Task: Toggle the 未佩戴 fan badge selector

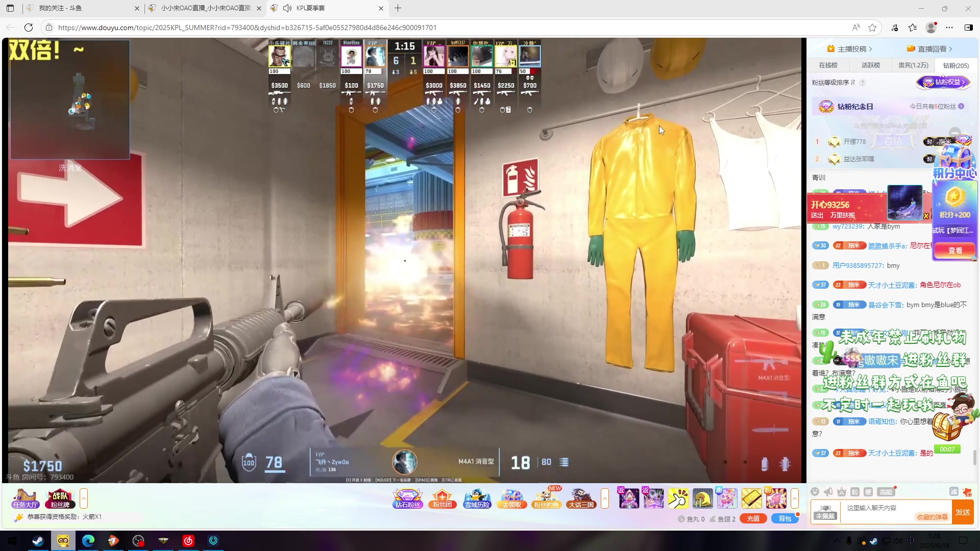Action: click(x=825, y=512)
